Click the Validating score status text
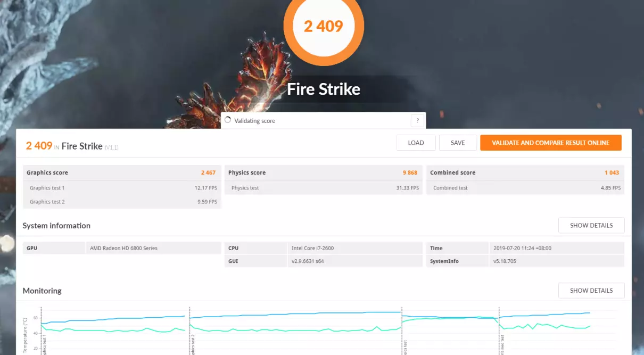The width and height of the screenshot is (644, 355). coord(254,121)
